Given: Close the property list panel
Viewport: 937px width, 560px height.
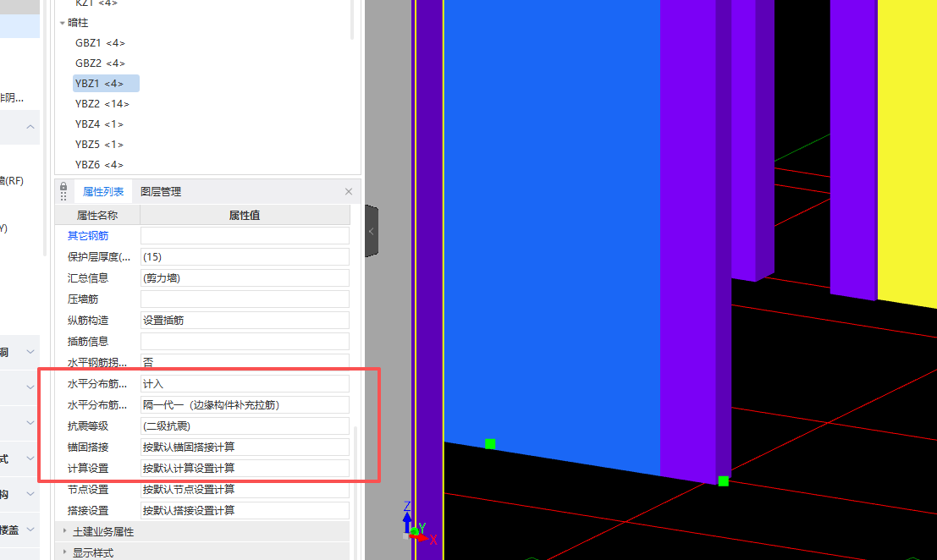Looking at the screenshot, I should click(349, 192).
